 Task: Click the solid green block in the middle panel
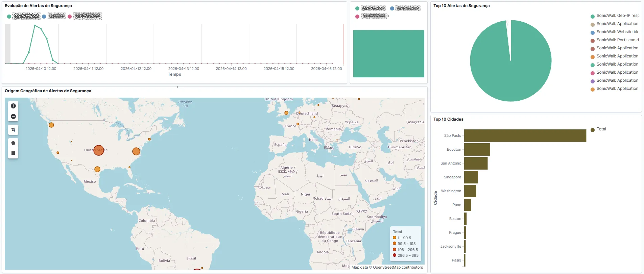point(389,53)
